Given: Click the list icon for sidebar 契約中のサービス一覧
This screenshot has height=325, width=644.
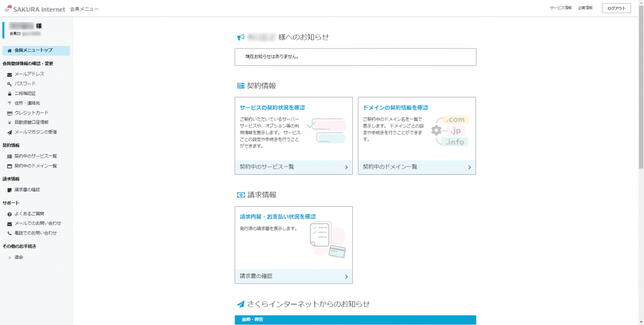Looking at the screenshot, I should 9,157.
